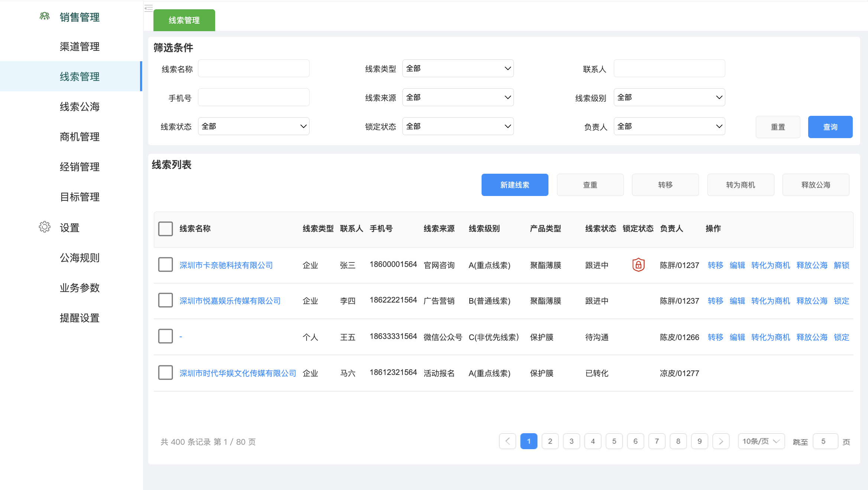Click the 销售管理 section header in sidebar
Image resolution: width=868 pixels, height=490 pixels.
(80, 17)
